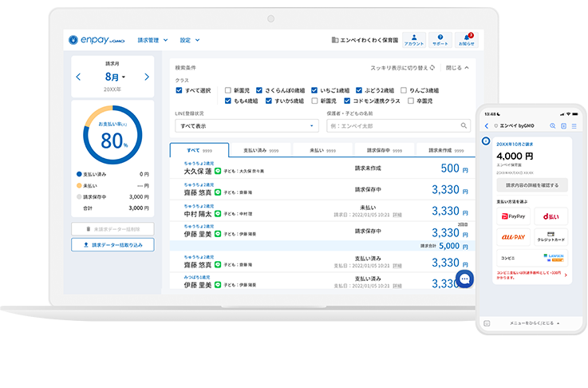Switch to すべて tab
Viewport: 588px width, 388px height.
click(x=199, y=150)
